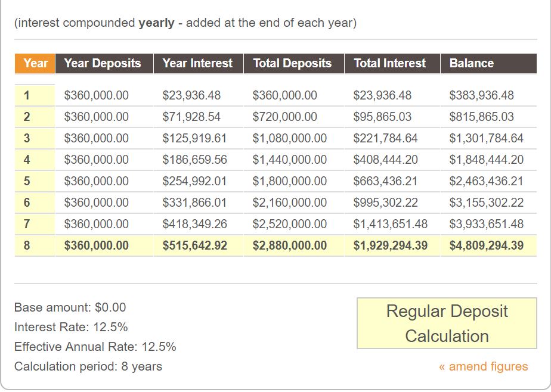Image resolution: width=551 pixels, height=392 pixels.
Task: Select the $1,080,000.00 total deposits cell
Action: [290, 138]
